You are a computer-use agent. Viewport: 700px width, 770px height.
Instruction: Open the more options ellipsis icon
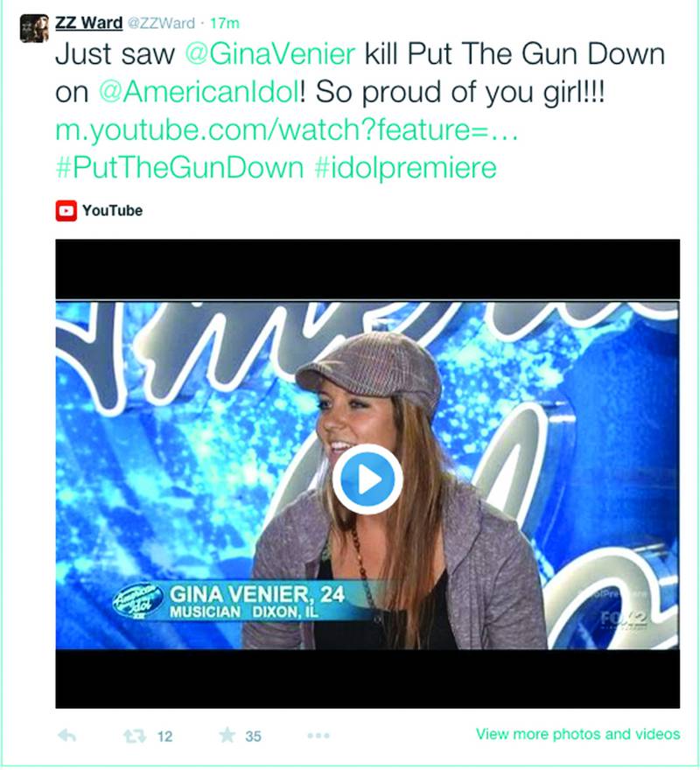[318, 736]
